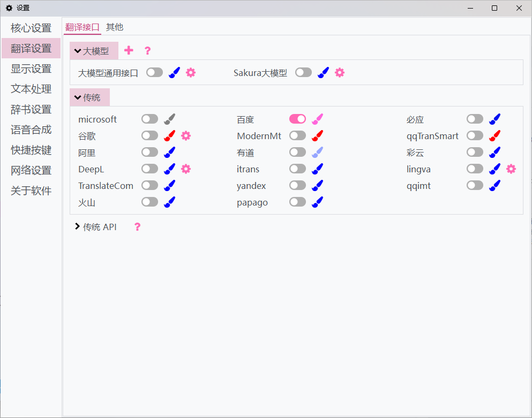The image size is (532, 418).
Task: Click the help question mark beside 大模型
Action: coord(147,50)
